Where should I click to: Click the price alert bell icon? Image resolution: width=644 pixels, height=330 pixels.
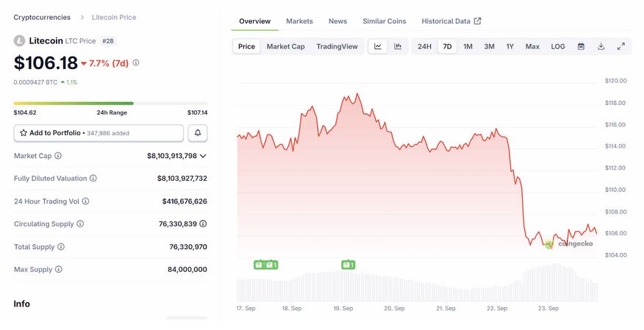198,133
